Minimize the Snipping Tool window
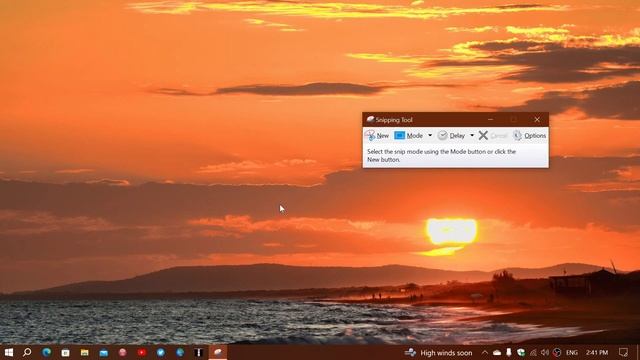The height and width of the screenshot is (360, 640). point(491,120)
